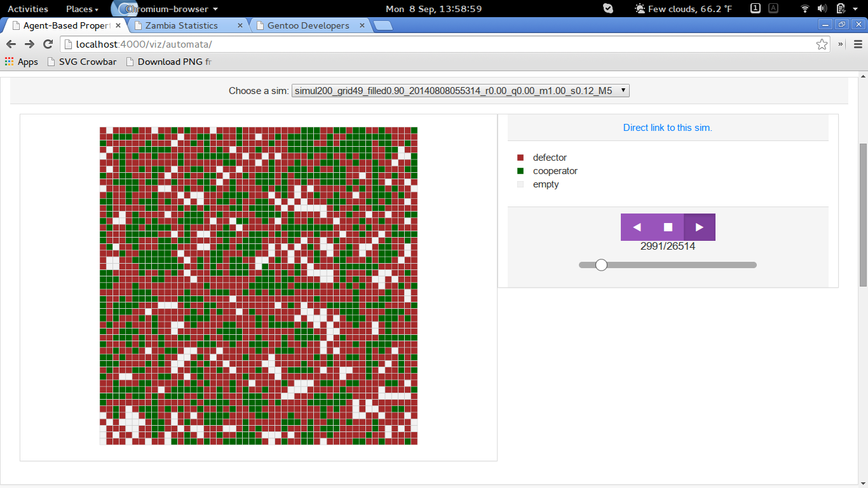
Task: Expand the Chromium-browser app menu
Action: click(172, 9)
